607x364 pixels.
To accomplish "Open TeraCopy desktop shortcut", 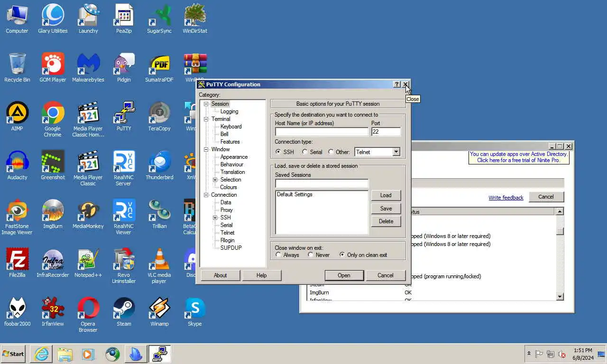I will point(159,117).
